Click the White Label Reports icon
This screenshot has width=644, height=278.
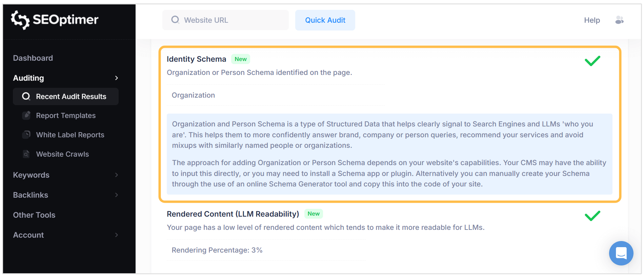pos(26,135)
